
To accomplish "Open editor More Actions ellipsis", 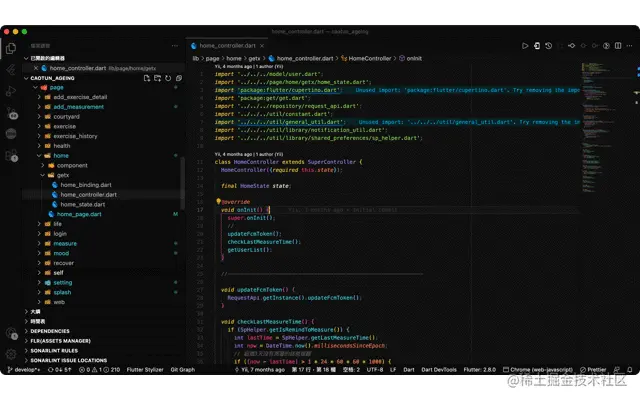I will point(629,46).
